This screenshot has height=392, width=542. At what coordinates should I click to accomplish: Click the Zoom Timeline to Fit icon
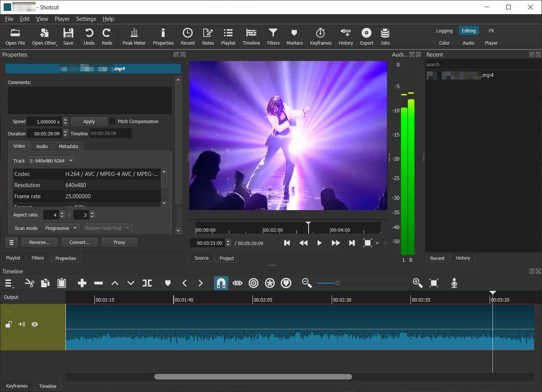[434, 283]
